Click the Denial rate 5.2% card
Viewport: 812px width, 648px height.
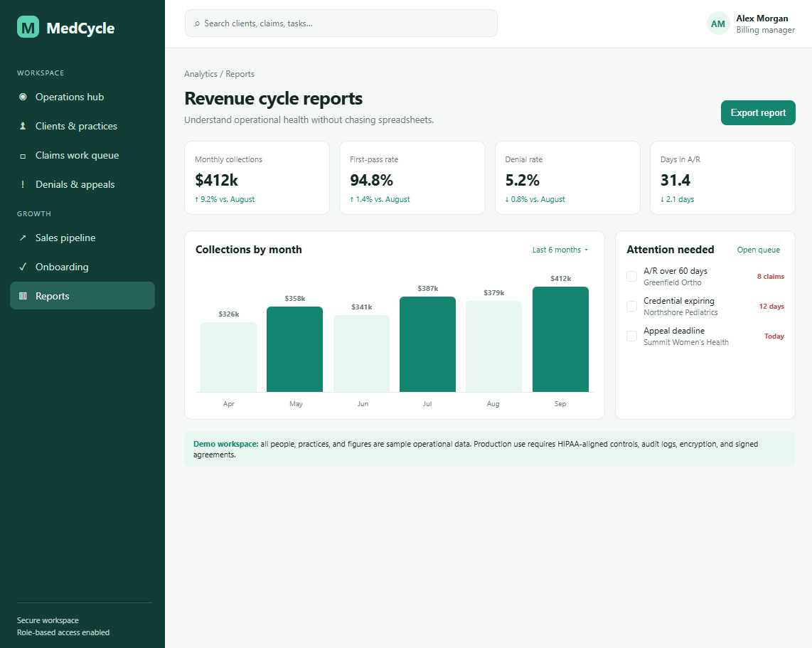pyautogui.click(x=567, y=178)
